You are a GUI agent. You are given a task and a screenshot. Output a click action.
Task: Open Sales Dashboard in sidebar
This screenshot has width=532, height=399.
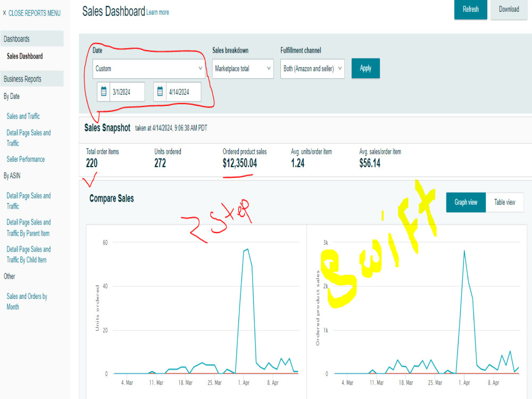pos(25,56)
